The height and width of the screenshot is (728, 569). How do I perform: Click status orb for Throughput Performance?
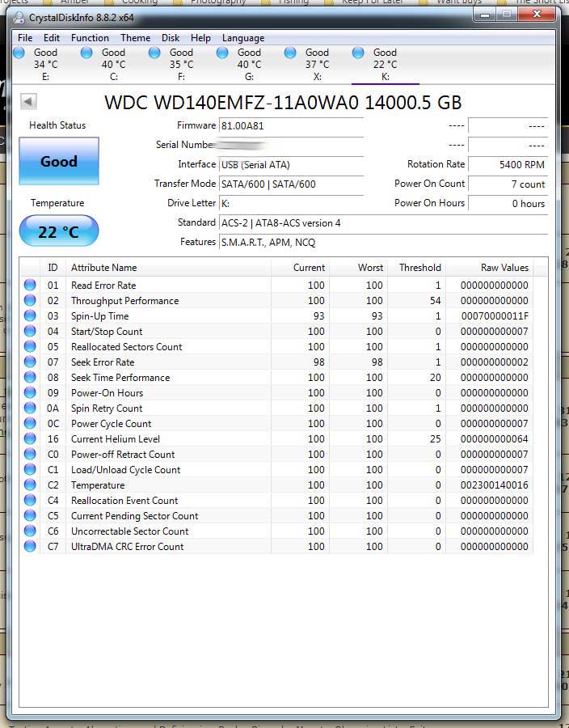coord(30,300)
